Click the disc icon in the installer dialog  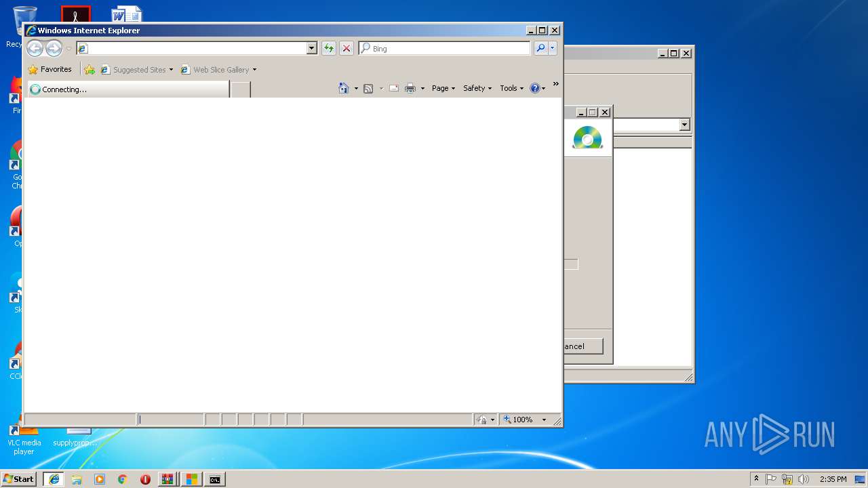(587, 138)
